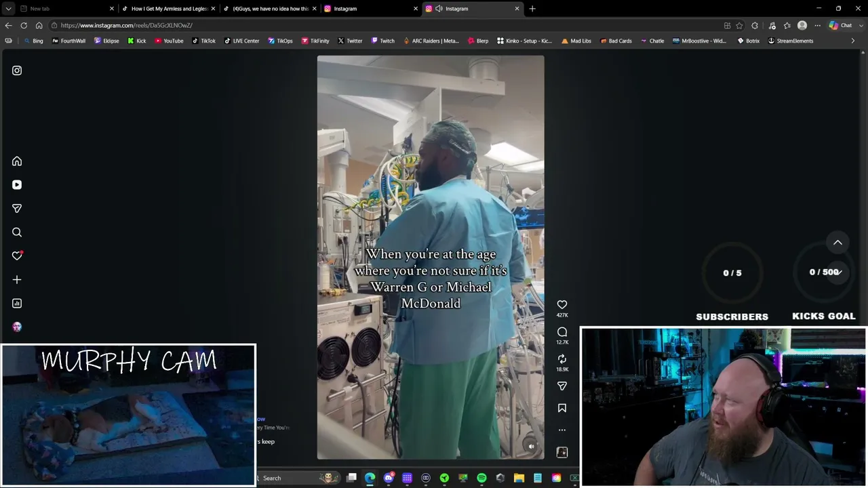Open the Kick bookmark
The width and height of the screenshot is (868, 488).
(137, 41)
